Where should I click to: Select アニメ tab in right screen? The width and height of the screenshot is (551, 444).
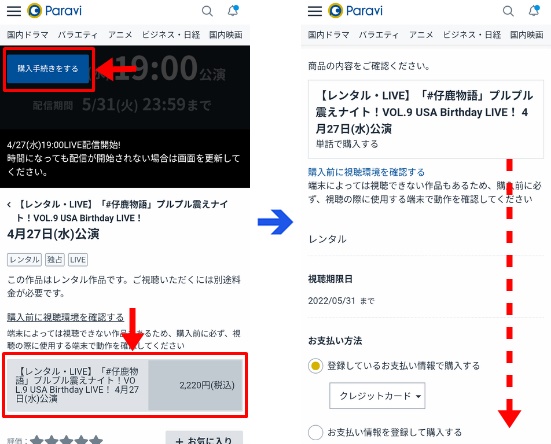[x=421, y=35]
